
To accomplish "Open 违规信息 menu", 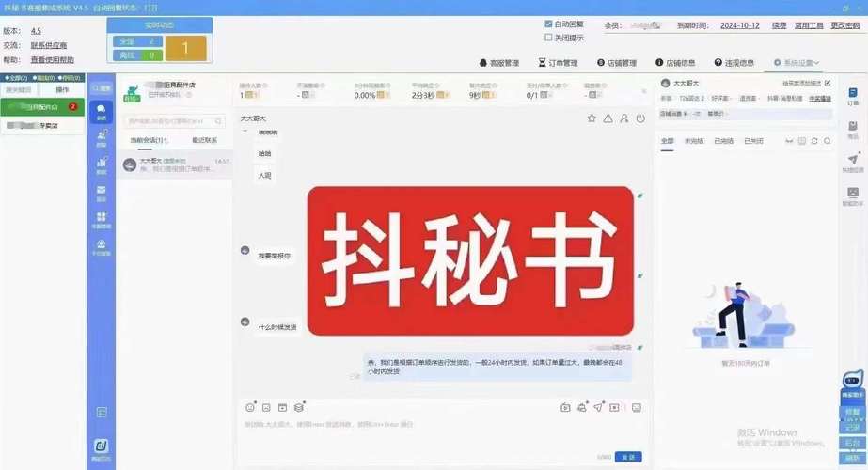I will click(734, 63).
